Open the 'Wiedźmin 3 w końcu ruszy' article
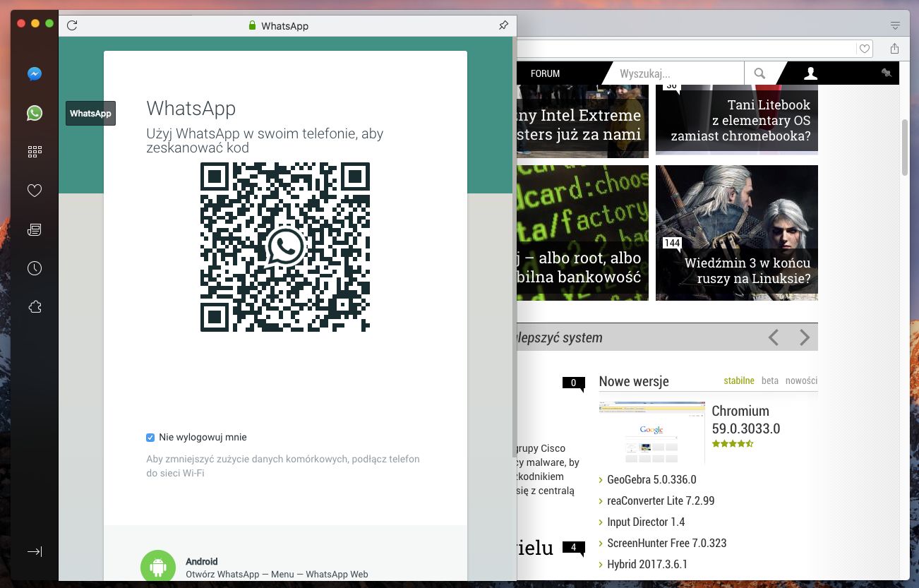 (737, 233)
